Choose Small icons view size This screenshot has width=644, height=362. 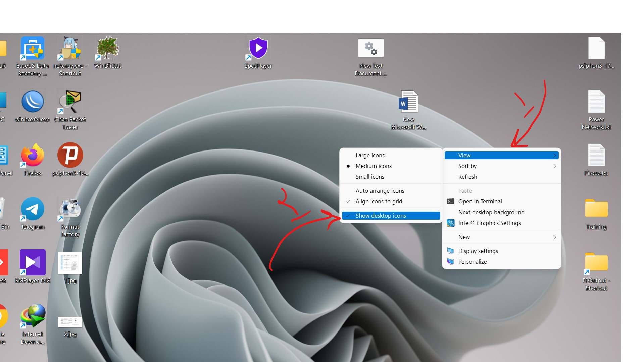pyautogui.click(x=391, y=177)
